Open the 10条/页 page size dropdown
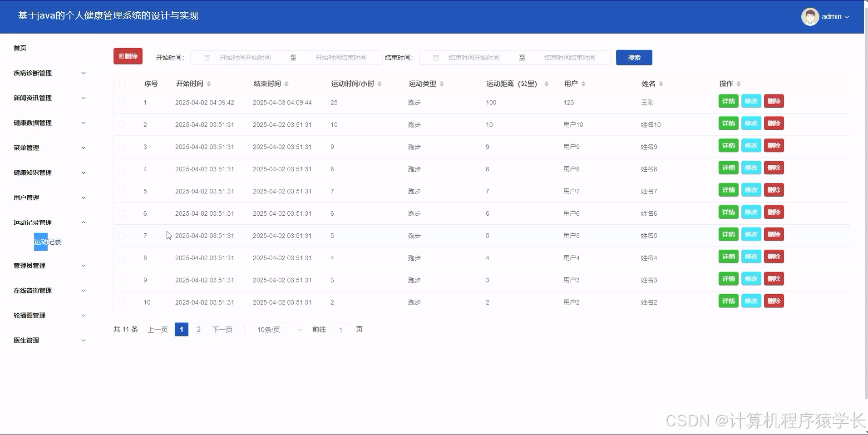Screen dimensions: 868x435 pyautogui.click(x=273, y=329)
